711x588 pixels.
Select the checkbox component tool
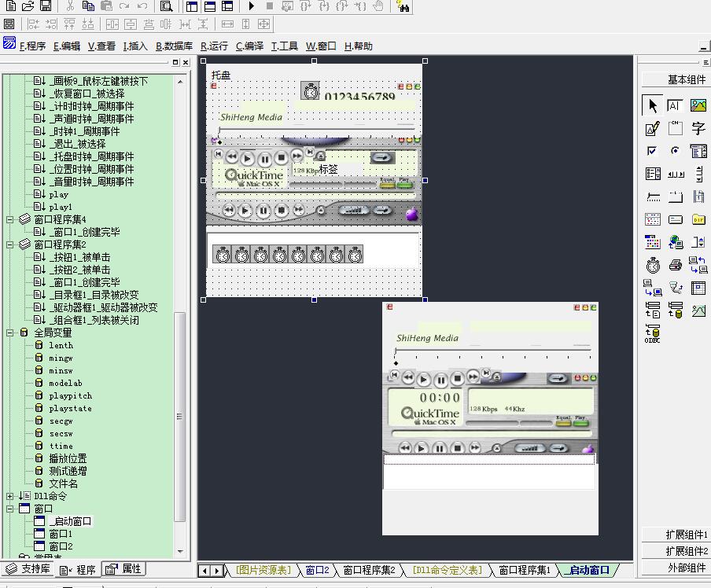pyautogui.click(x=652, y=151)
